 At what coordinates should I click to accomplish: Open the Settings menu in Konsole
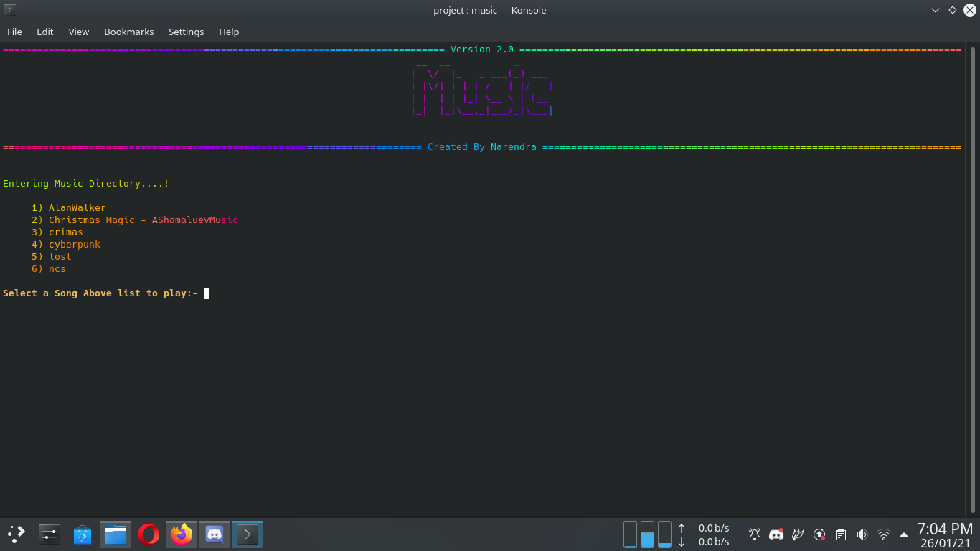(186, 32)
